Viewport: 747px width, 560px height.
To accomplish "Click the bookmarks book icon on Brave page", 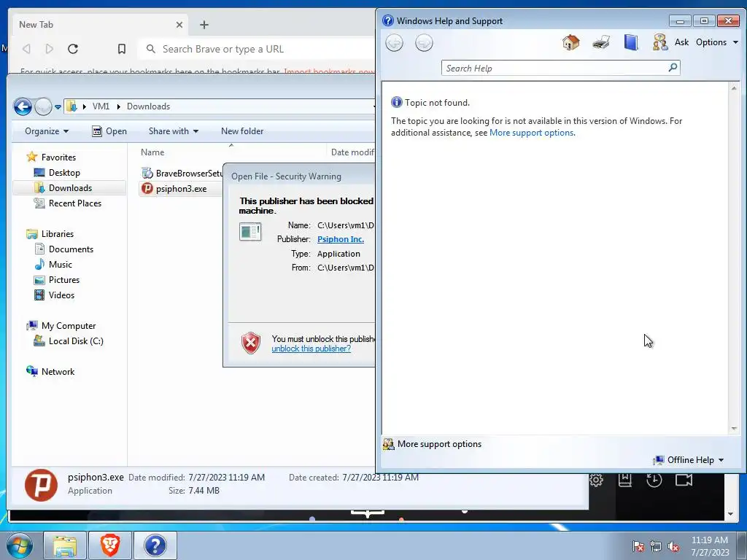I will point(624,480).
